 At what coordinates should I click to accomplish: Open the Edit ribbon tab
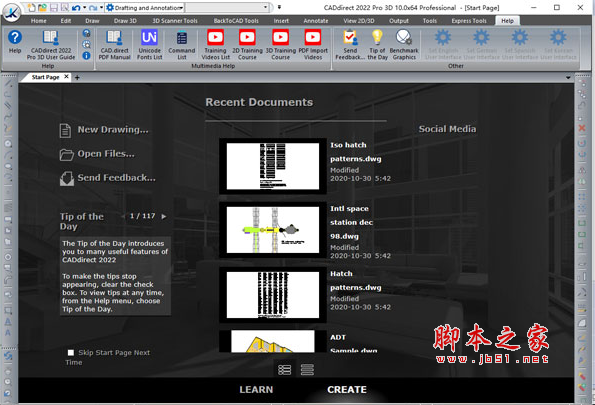pyautogui.click(x=66, y=21)
